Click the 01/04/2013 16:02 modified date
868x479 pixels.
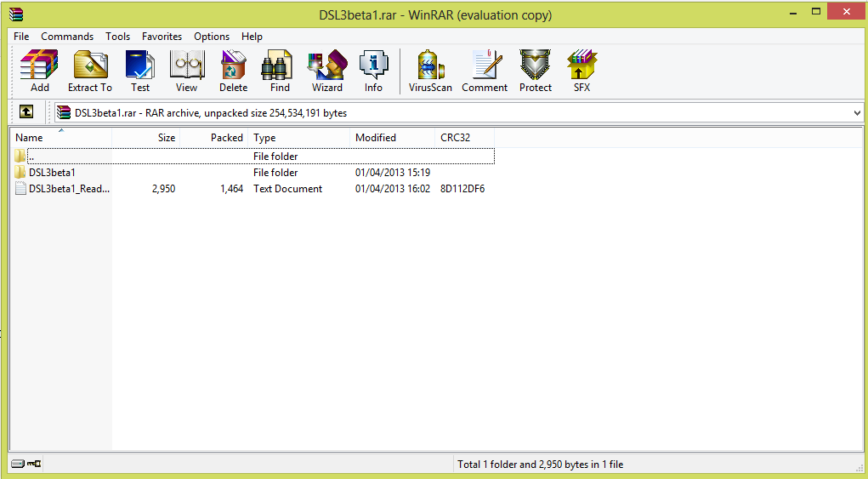[393, 189]
